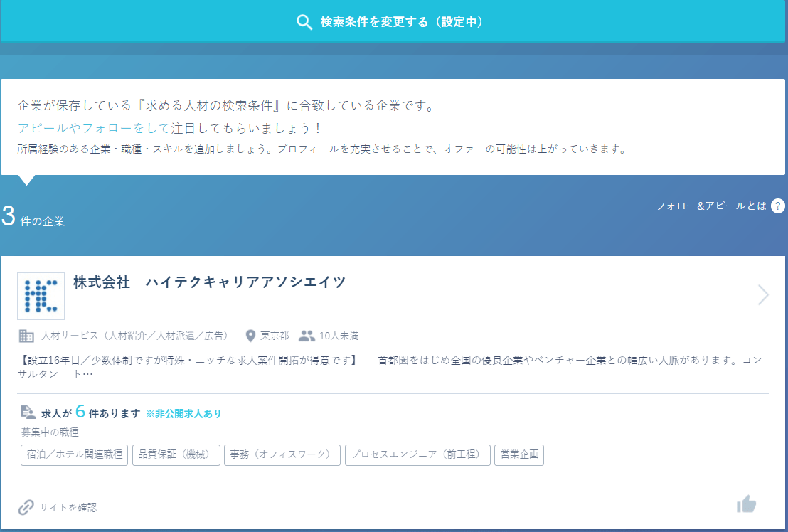Click the 東京都 location text
Viewport: 788px width, 532px height.
(275, 336)
